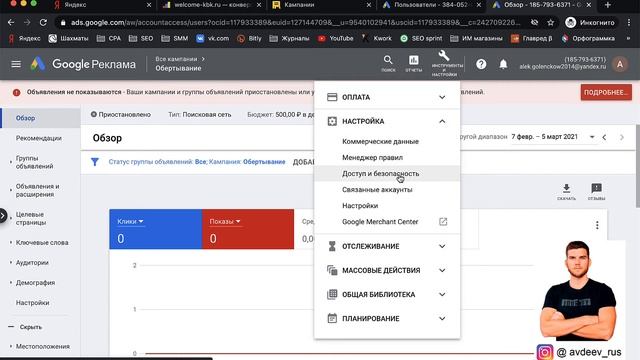Expand the МАССОВЫЕ ДЕЙСТВИЯ section

[x=387, y=270]
